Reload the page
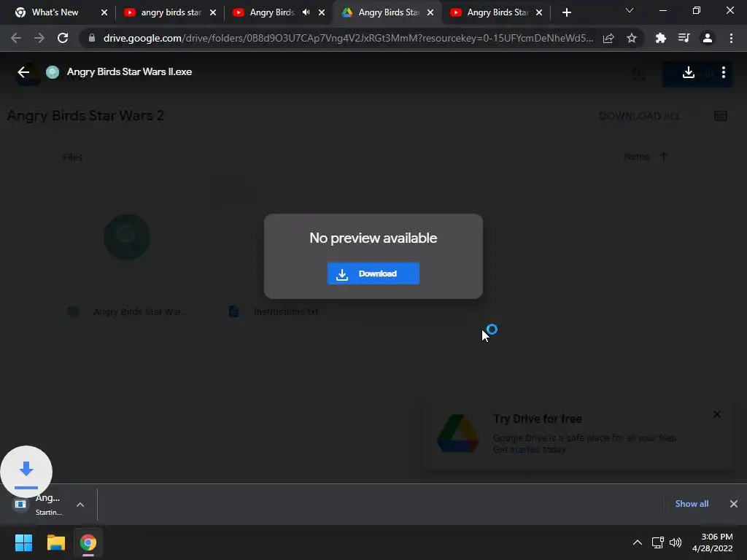 [x=63, y=38]
